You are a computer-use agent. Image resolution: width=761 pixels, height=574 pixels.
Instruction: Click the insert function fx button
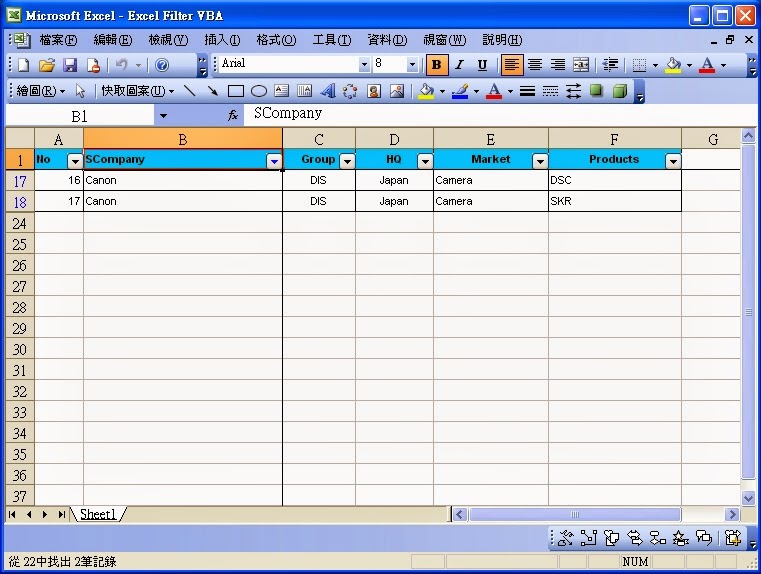pos(233,115)
